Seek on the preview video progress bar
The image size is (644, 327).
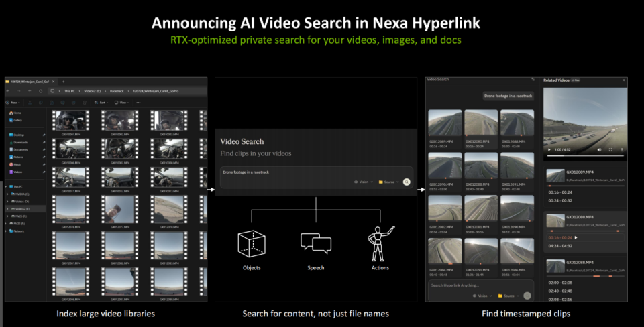click(585, 156)
